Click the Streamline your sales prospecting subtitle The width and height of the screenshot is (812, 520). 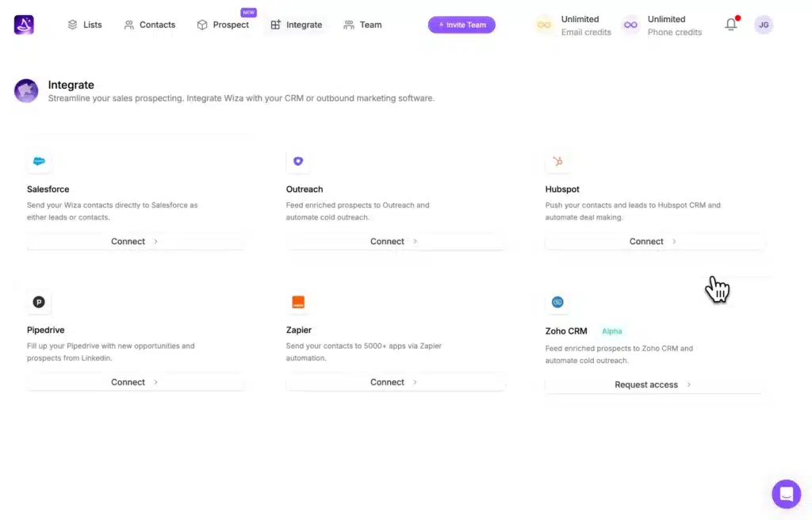pyautogui.click(x=241, y=98)
